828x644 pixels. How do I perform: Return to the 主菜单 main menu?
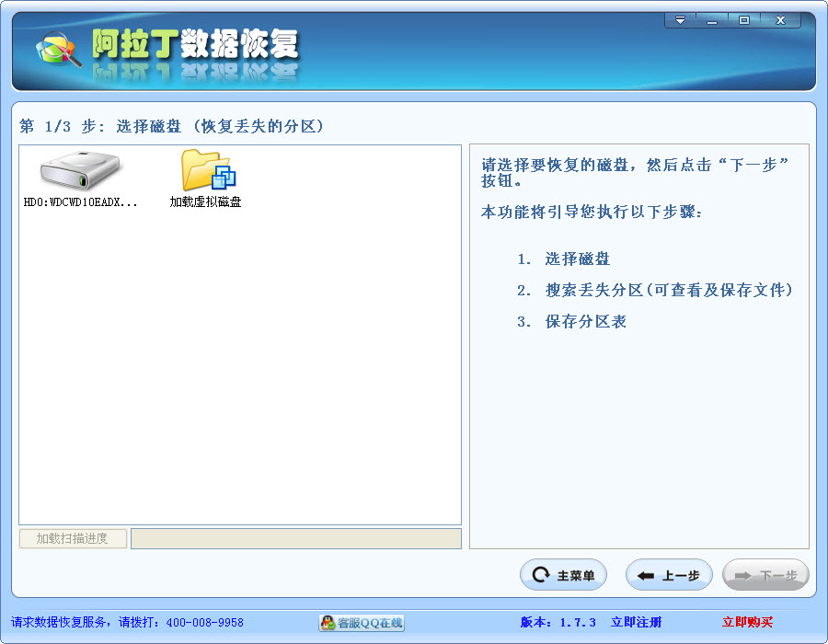[564, 576]
